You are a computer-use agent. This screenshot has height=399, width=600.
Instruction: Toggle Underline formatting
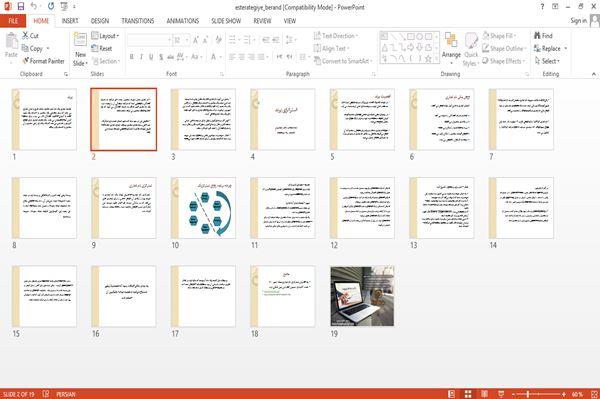click(151, 57)
